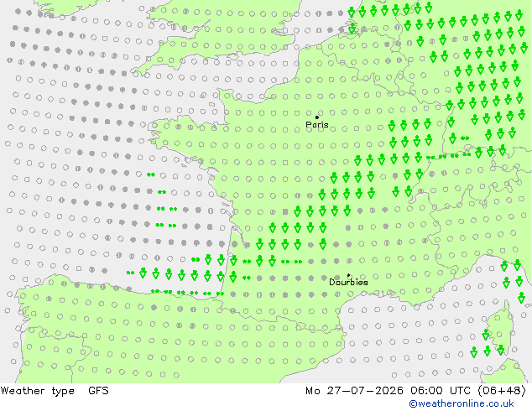Click the black dot marking Paris
The image size is (532, 411).
click(317, 117)
